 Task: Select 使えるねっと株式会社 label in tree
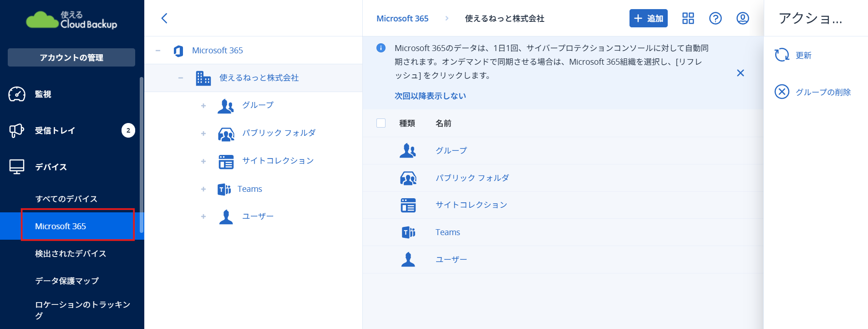pos(259,78)
